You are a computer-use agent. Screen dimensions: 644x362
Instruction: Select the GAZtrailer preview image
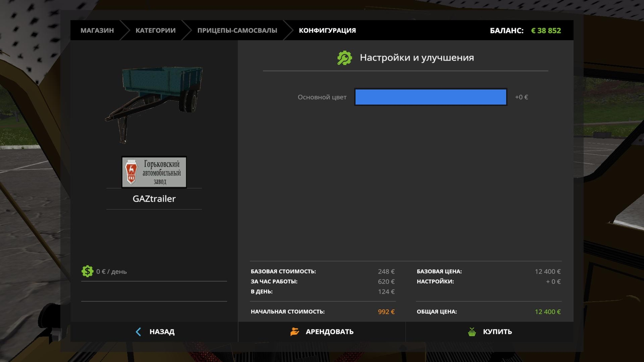(x=154, y=104)
